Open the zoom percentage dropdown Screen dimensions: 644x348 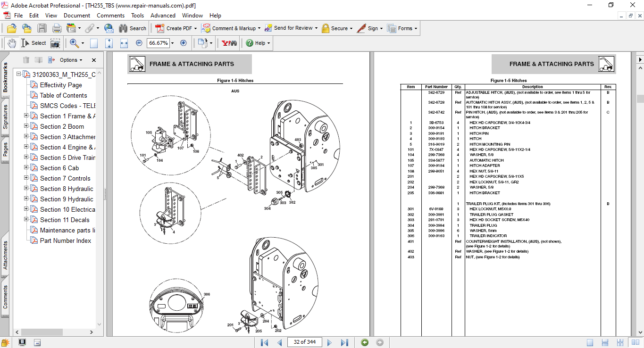[172, 43]
